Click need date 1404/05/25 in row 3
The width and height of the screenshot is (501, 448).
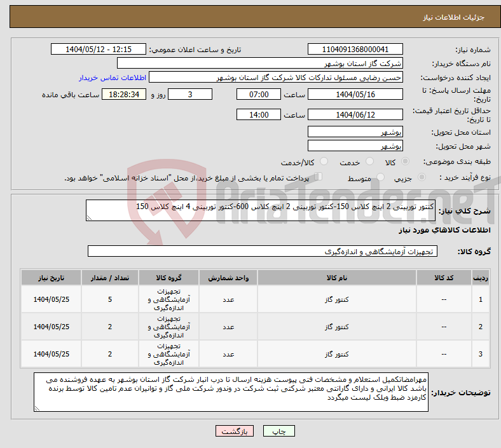pyautogui.click(x=51, y=354)
